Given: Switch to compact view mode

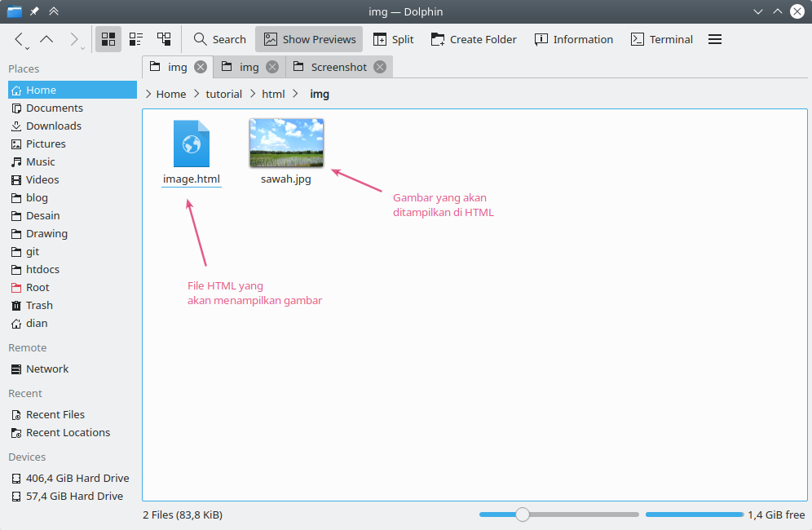Looking at the screenshot, I should click(x=135, y=38).
